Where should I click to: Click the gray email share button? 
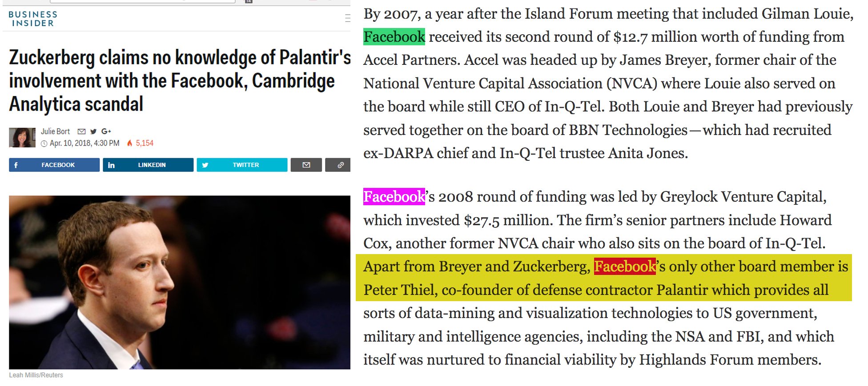(x=306, y=165)
